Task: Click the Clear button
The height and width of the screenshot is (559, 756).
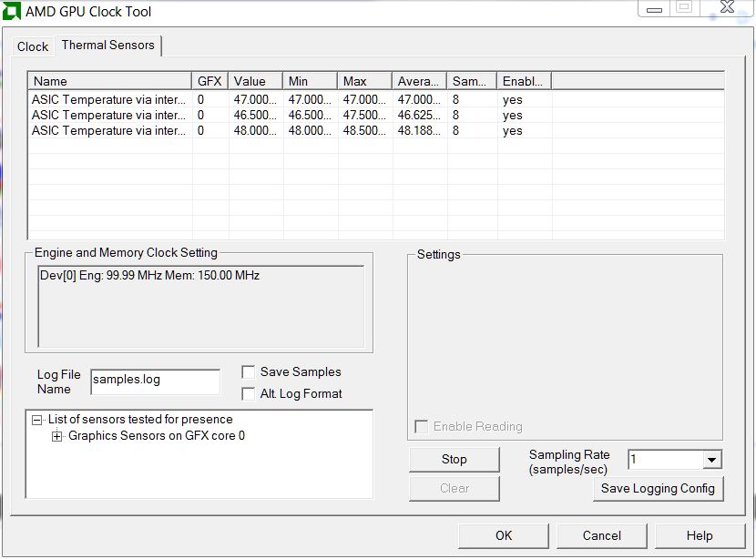Action: tap(455, 488)
